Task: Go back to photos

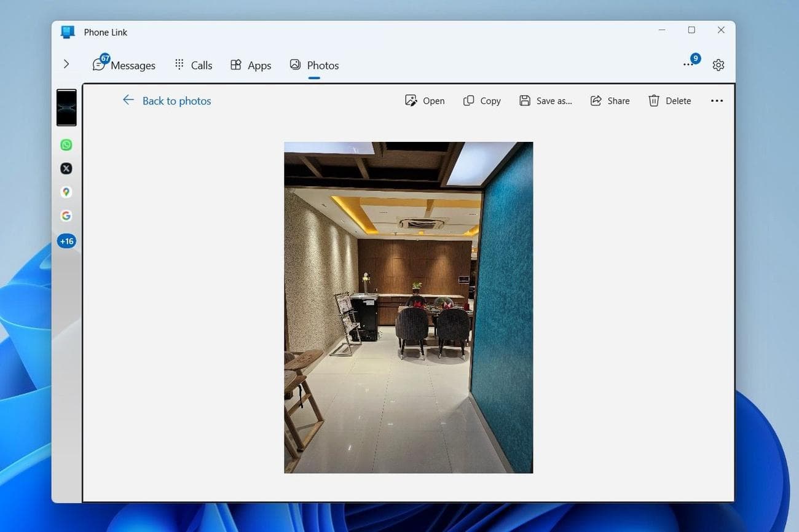Action: coord(167,101)
